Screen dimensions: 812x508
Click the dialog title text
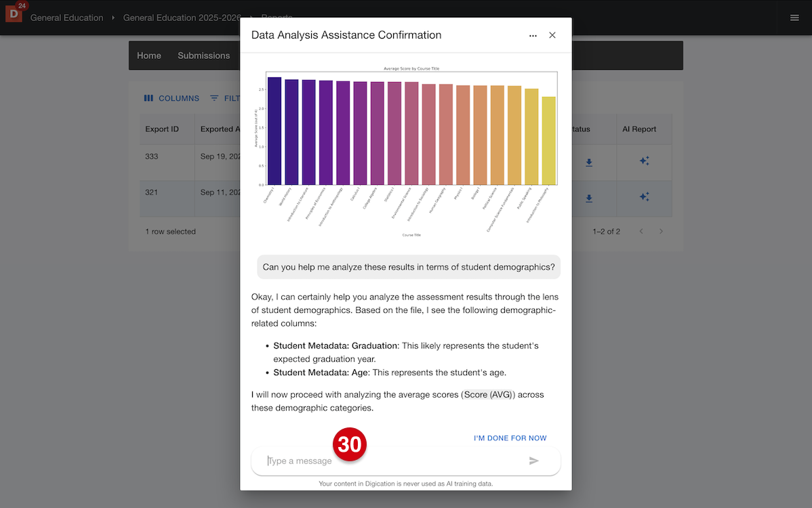click(346, 35)
